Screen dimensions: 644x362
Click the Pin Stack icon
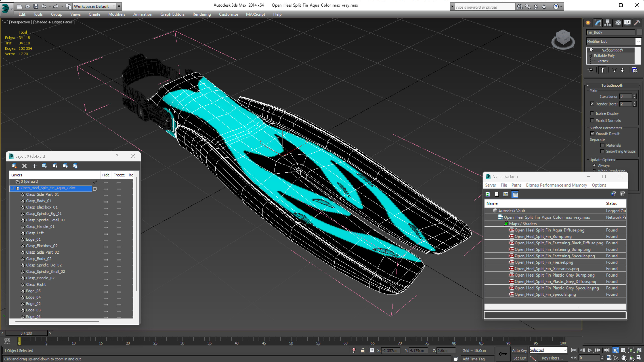pyautogui.click(x=591, y=70)
